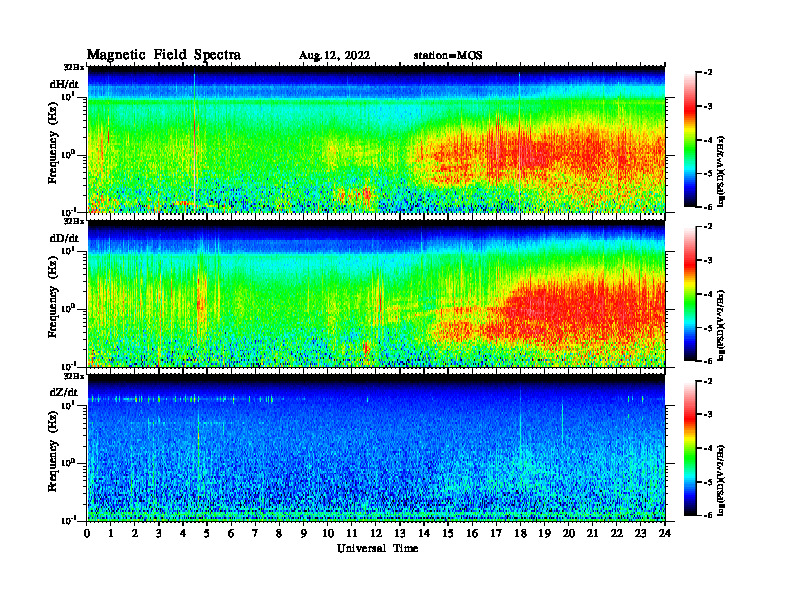Screen dimensions: 792x612
Task: Click the 10^0 frequency tick of dD/dt panel
Action: point(68,308)
